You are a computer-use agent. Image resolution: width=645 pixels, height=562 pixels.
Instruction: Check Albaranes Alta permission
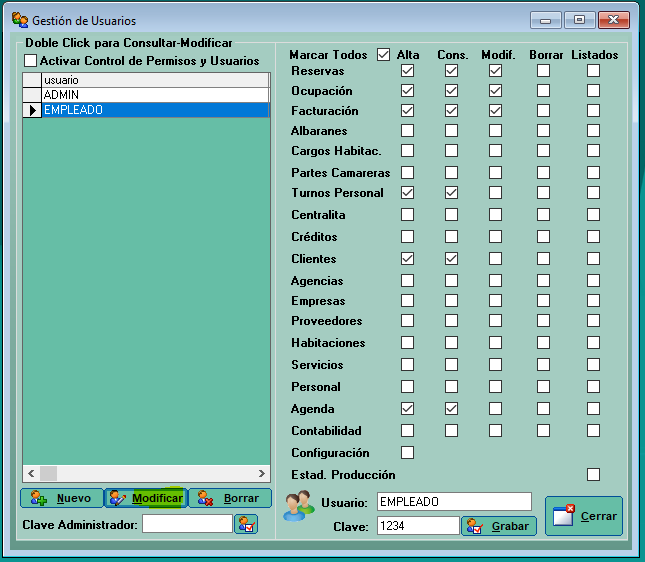pos(407,130)
